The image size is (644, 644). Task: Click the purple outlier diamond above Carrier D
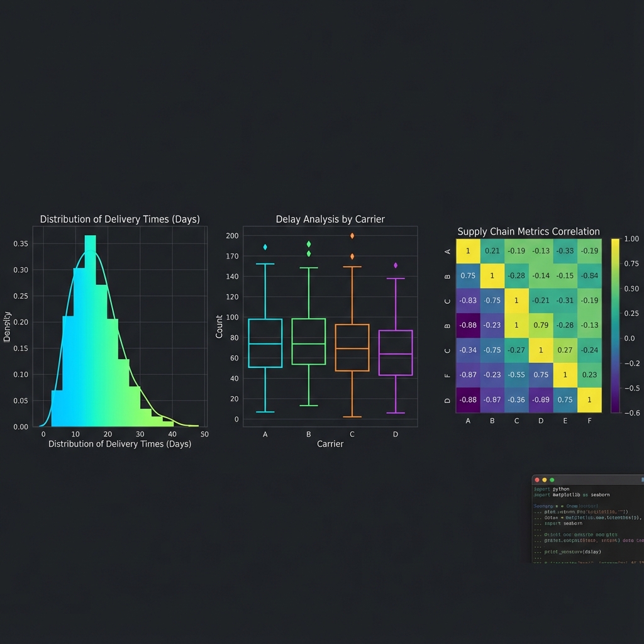pos(395,266)
